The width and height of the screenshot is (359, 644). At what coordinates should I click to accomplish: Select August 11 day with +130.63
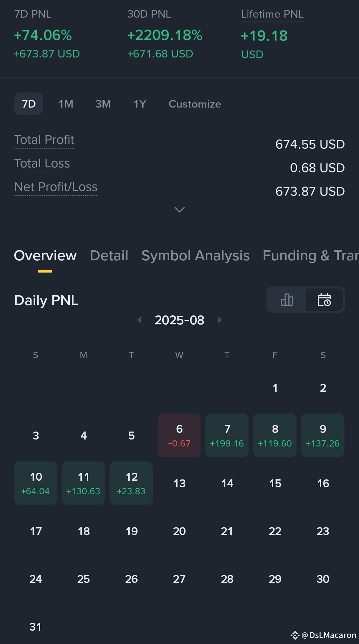coord(83,483)
